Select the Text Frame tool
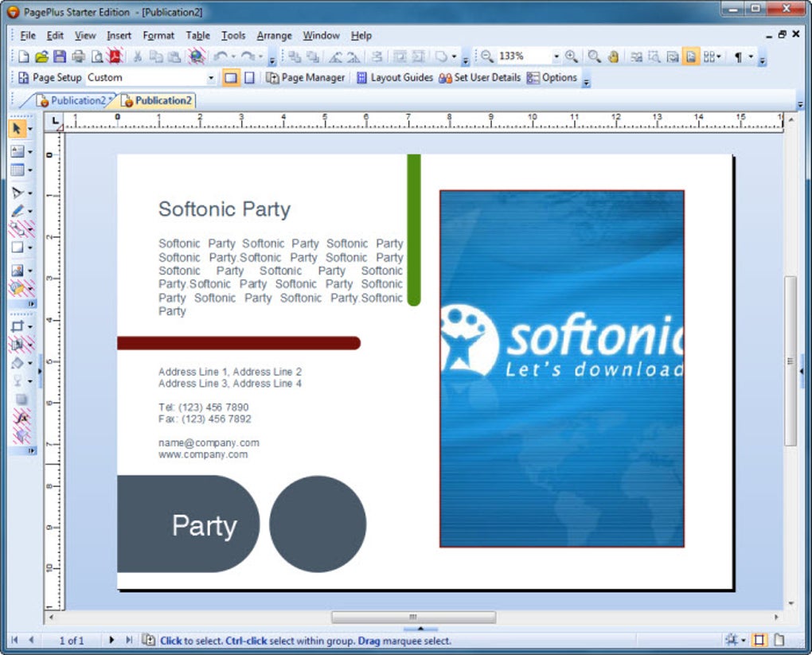Screen dimensions: 812x655 [x=17, y=151]
